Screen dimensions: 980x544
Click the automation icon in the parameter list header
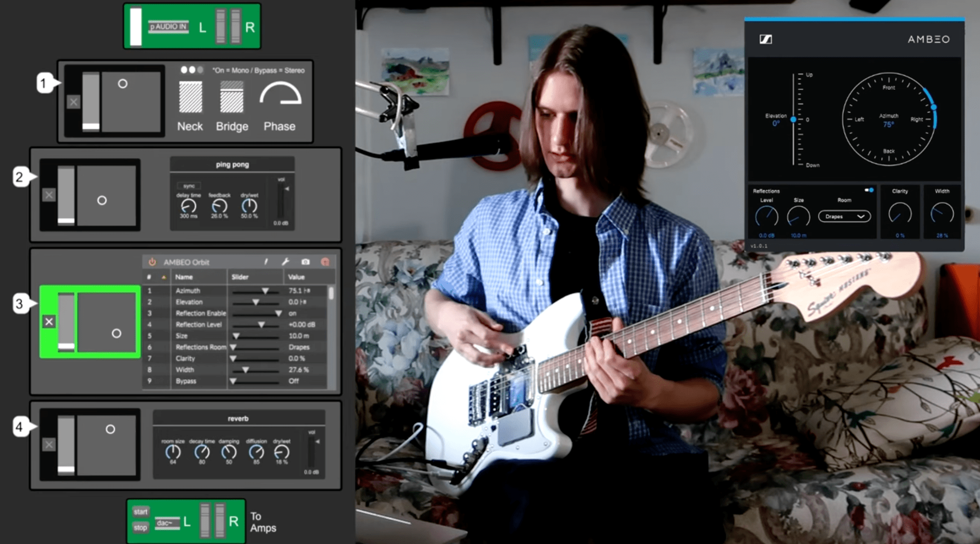(x=163, y=277)
